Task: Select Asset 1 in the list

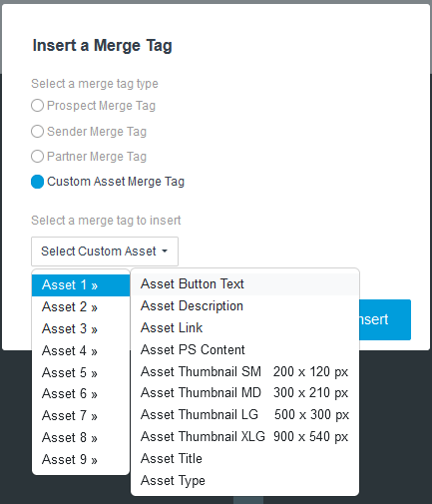Action: click(81, 285)
